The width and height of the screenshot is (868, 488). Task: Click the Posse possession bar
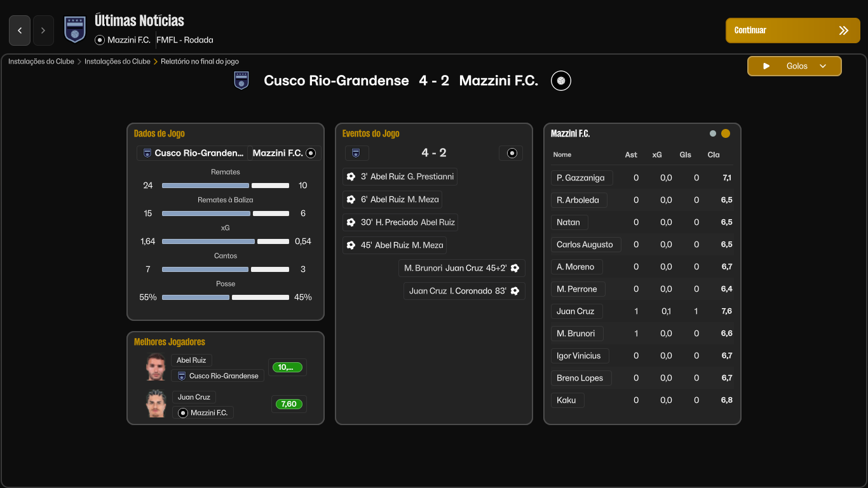click(x=226, y=297)
